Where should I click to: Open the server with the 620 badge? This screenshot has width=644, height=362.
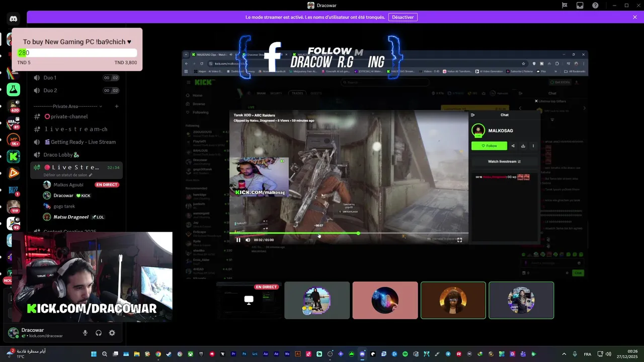tap(14, 106)
